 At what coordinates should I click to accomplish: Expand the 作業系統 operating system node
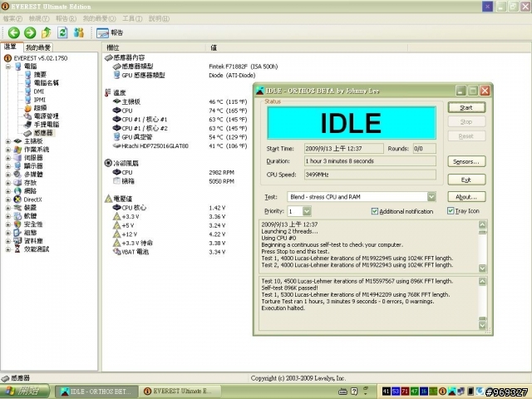click(7, 150)
